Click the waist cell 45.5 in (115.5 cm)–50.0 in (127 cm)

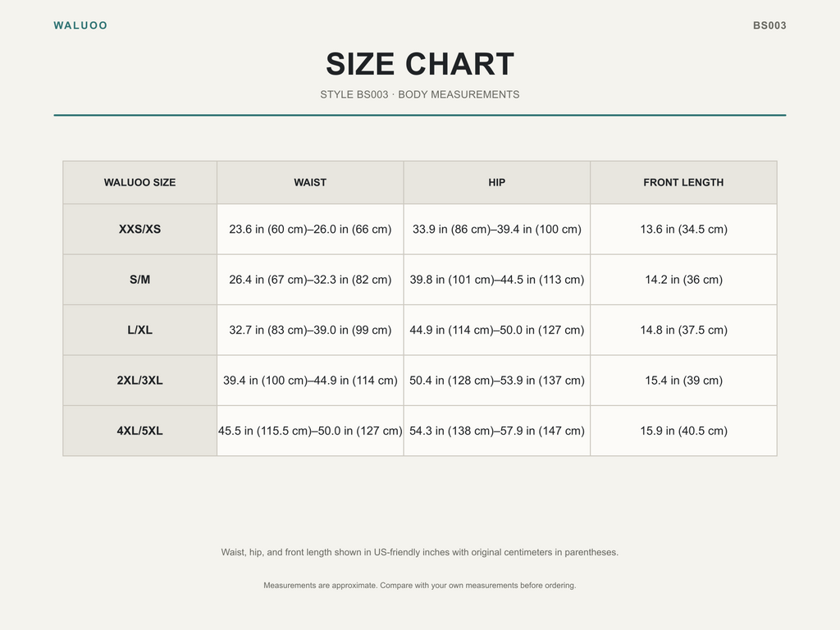coord(310,431)
